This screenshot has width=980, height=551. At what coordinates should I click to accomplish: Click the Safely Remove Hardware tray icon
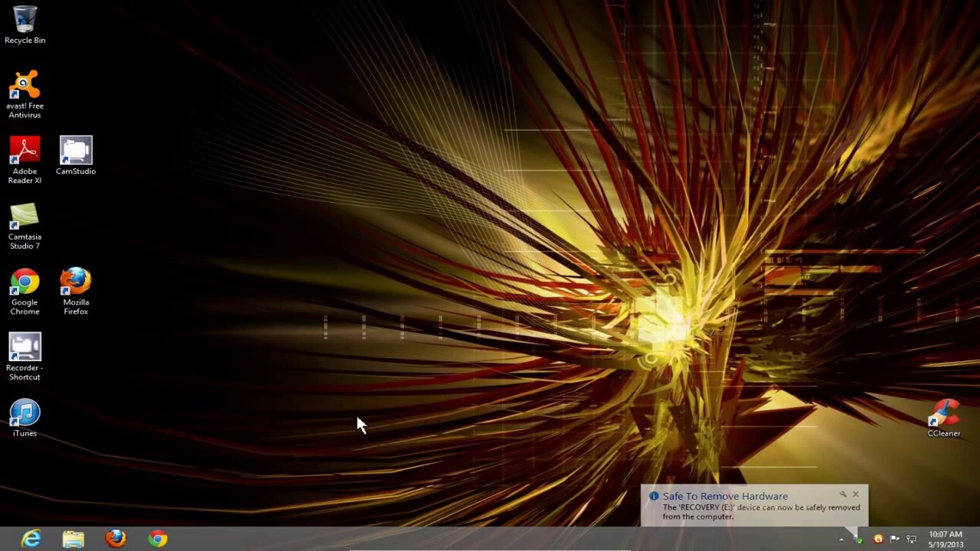[858, 540]
